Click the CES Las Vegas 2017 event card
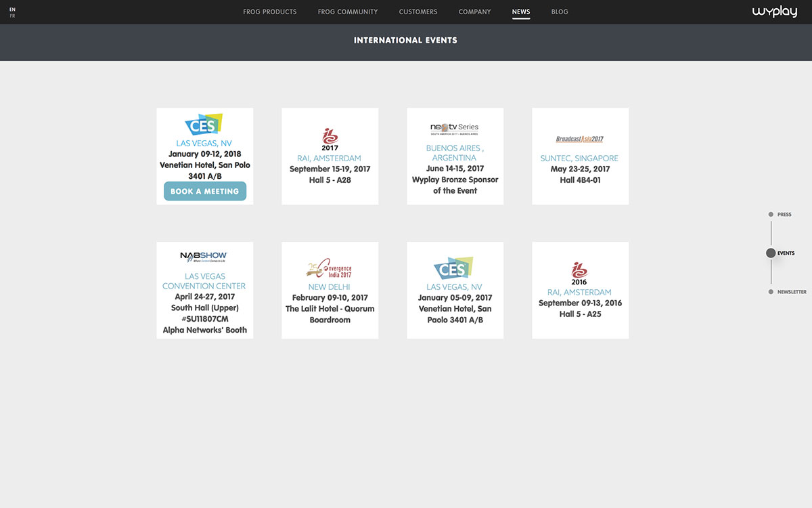 [455, 290]
